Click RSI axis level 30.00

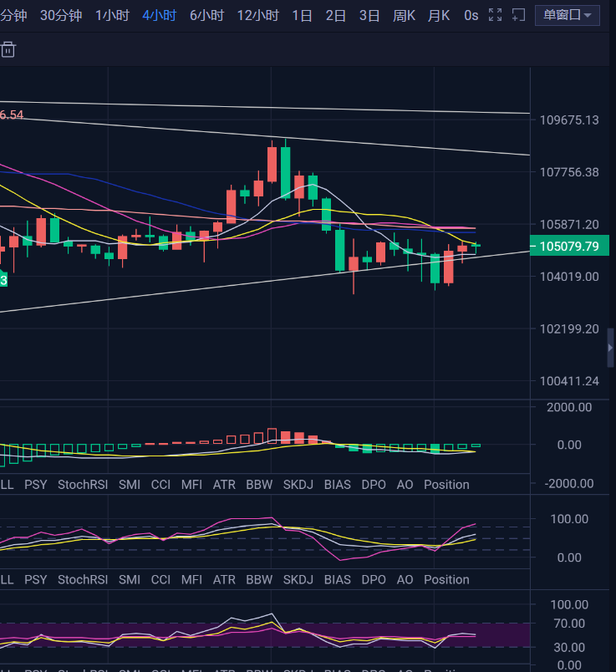569,648
